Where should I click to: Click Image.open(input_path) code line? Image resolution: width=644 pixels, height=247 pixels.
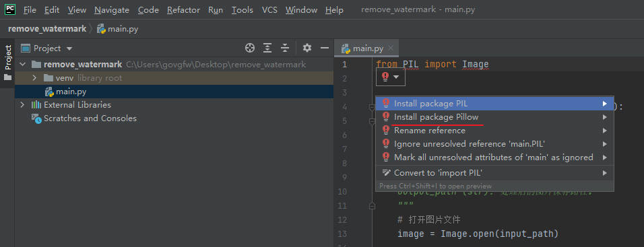(x=478, y=234)
